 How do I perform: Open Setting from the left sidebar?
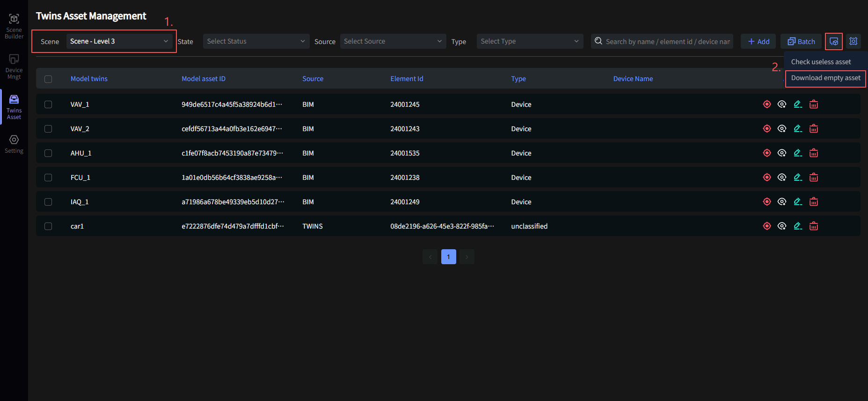click(x=14, y=143)
